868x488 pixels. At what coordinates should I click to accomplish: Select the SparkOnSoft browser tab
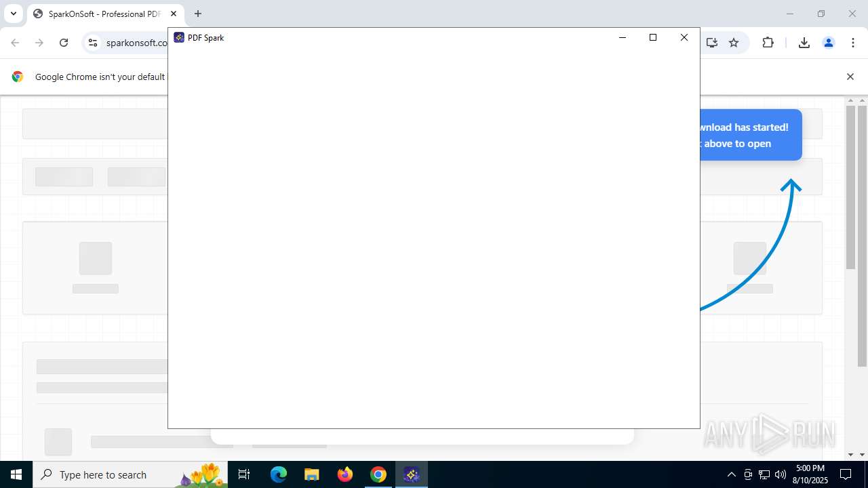(106, 14)
